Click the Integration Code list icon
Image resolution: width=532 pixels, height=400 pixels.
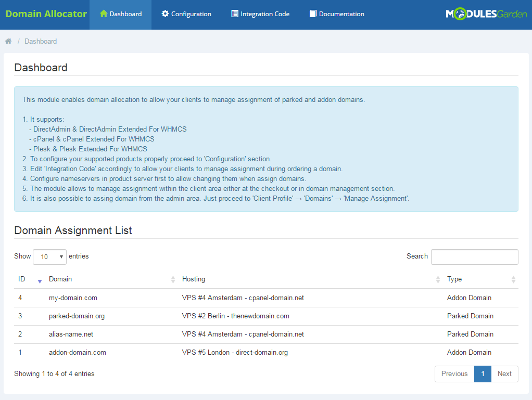pos(234,14)
